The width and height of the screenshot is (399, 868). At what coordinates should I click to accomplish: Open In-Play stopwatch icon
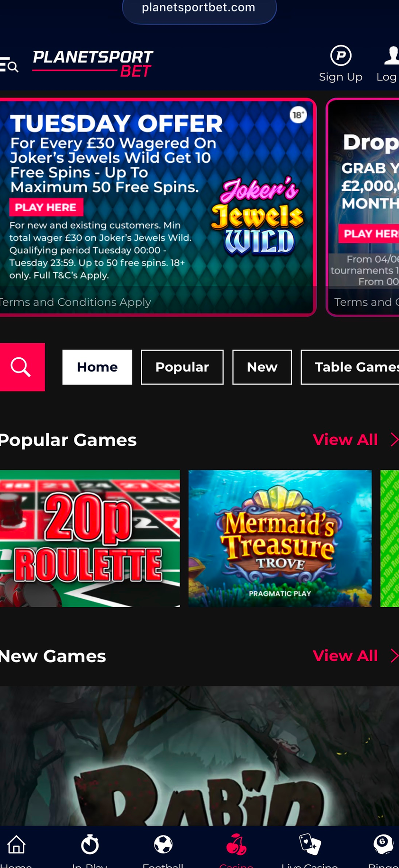click(90, 845)
